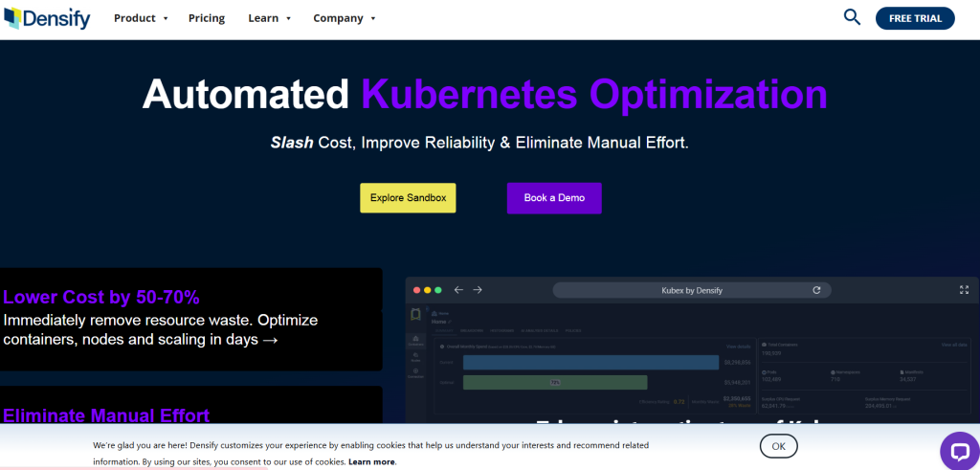The height and width of the screenshot is (470, 980).
Task: Expand the Company dropdown menu
Action: click(x=345, y=18)
